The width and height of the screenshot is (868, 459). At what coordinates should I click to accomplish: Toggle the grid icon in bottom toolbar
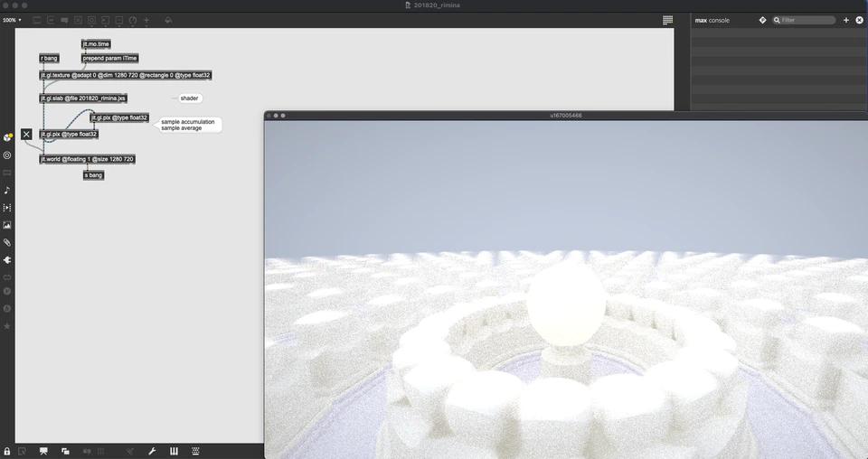pyautogui.click(x=100, y=451)
